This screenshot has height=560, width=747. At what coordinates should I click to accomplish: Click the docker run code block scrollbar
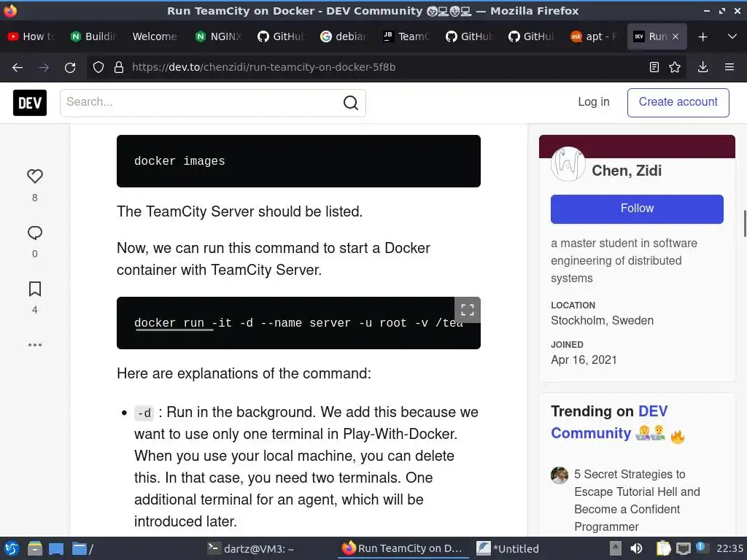174,330
